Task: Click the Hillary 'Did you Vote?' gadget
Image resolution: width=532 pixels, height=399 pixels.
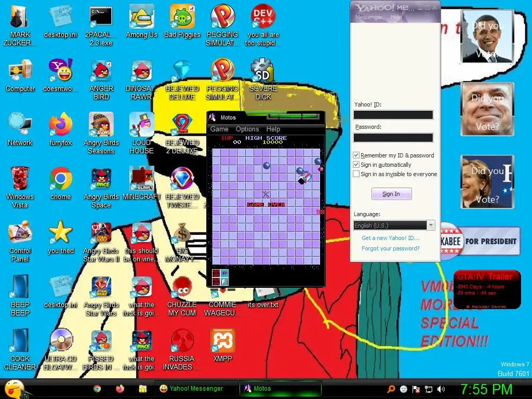Action: click(487, 182)
